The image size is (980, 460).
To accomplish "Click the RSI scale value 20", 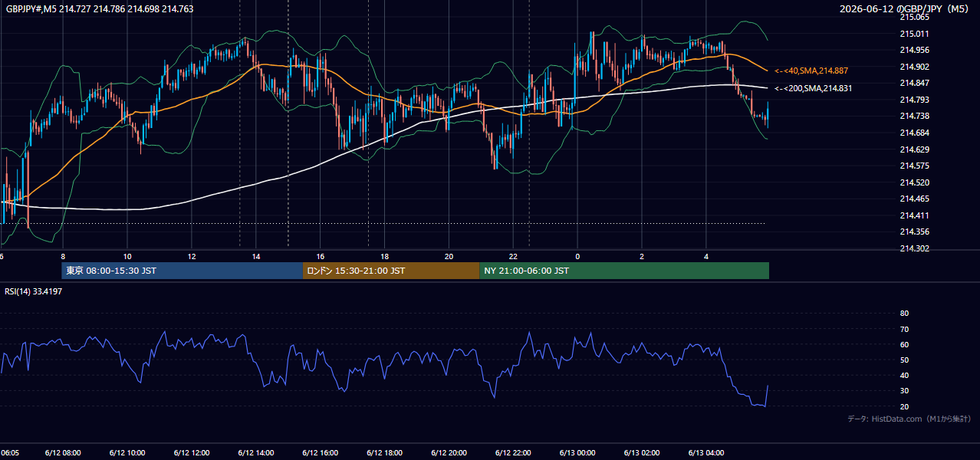I will click(904, 406).
